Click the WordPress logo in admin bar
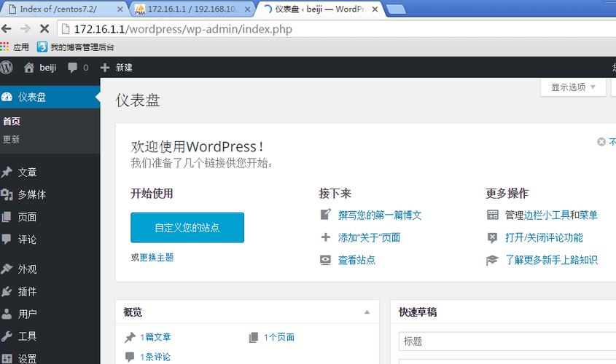 coord(7,68)
